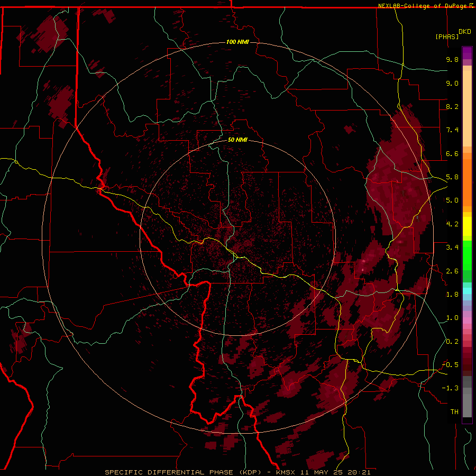Viewport: 476px width, 476px height.
Task: Click the 2.6 value on color scale
Action: point(452,271)
